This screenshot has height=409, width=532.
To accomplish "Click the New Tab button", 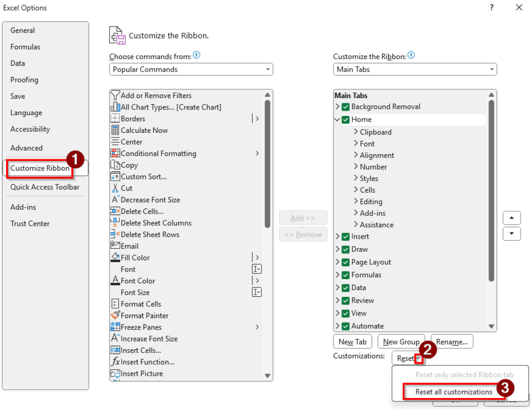I will tap(352, 342).
